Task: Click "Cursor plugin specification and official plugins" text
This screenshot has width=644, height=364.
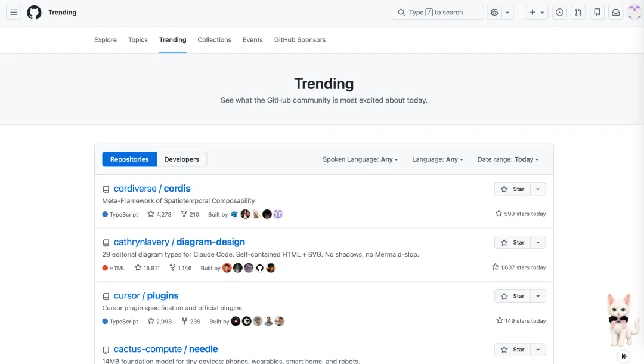Action: [x=172, y=308]
